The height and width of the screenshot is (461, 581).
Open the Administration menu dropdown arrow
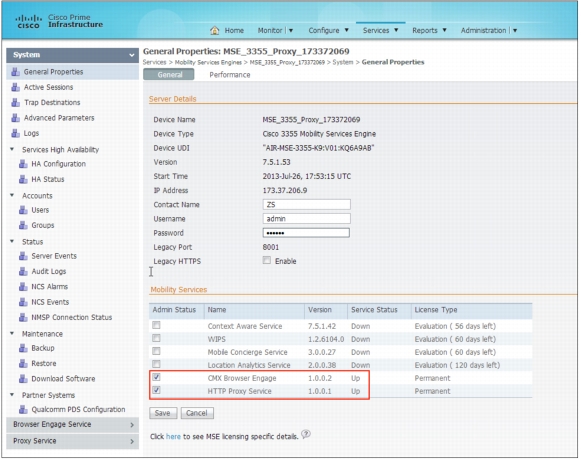(515, 31)
